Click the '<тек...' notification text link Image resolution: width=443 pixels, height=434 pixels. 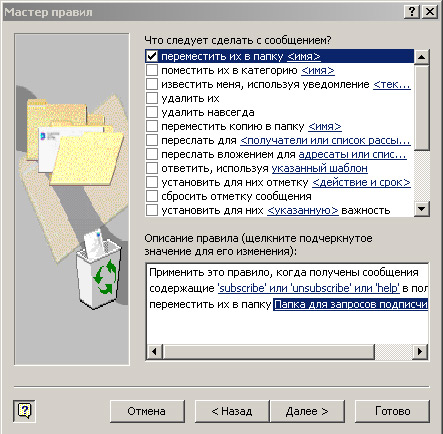[392, 85]
